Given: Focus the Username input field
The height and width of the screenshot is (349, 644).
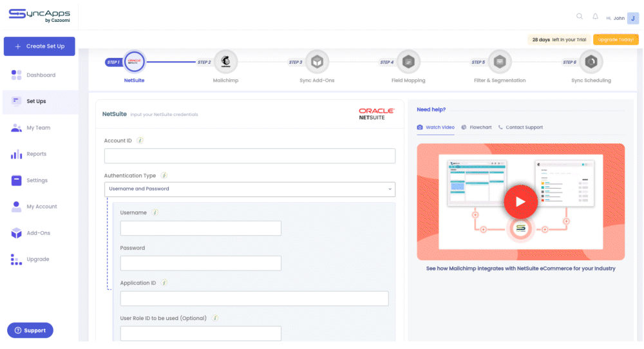Looking at the screenshot, I should (x=201, y=229).
